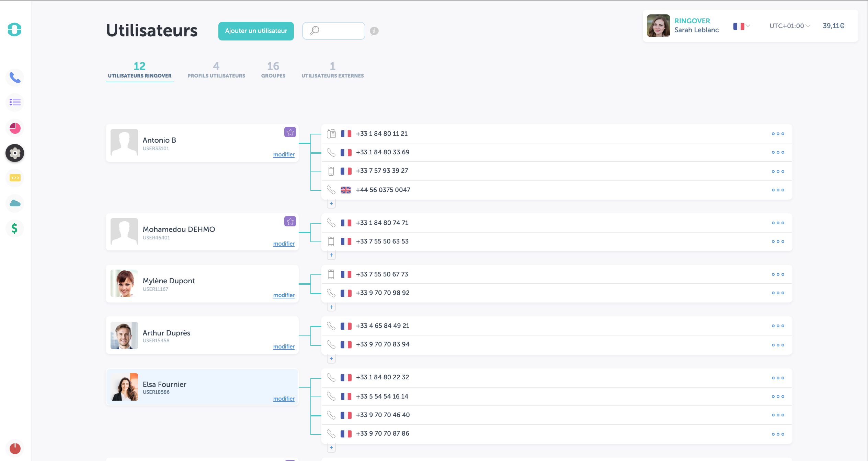Screen dimensions: 868x461
Task: Switch to the Groupes tab
Action: [273, 70]
